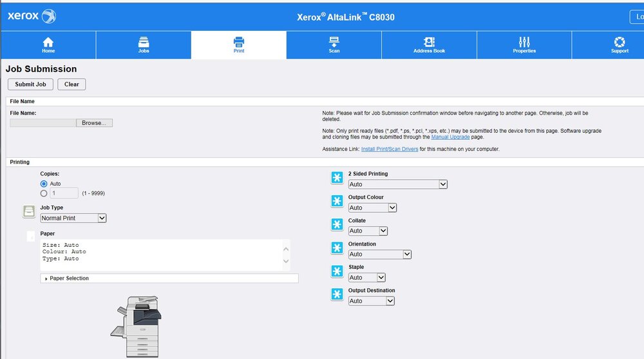Click the Orientation asterisk icon
The width and height of the screenshot is (644, 359).
pos(337,248)
